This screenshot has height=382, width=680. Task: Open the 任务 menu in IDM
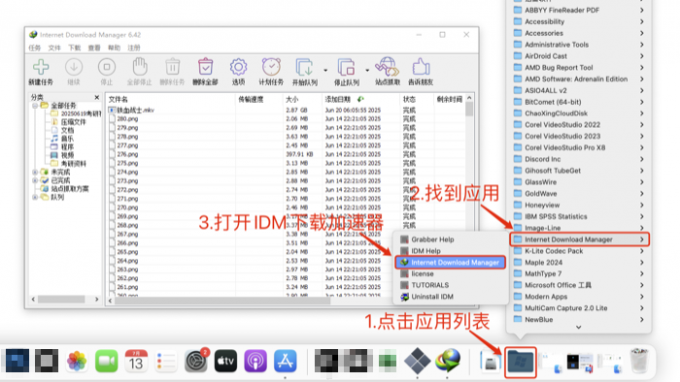[x=34, y=48]
